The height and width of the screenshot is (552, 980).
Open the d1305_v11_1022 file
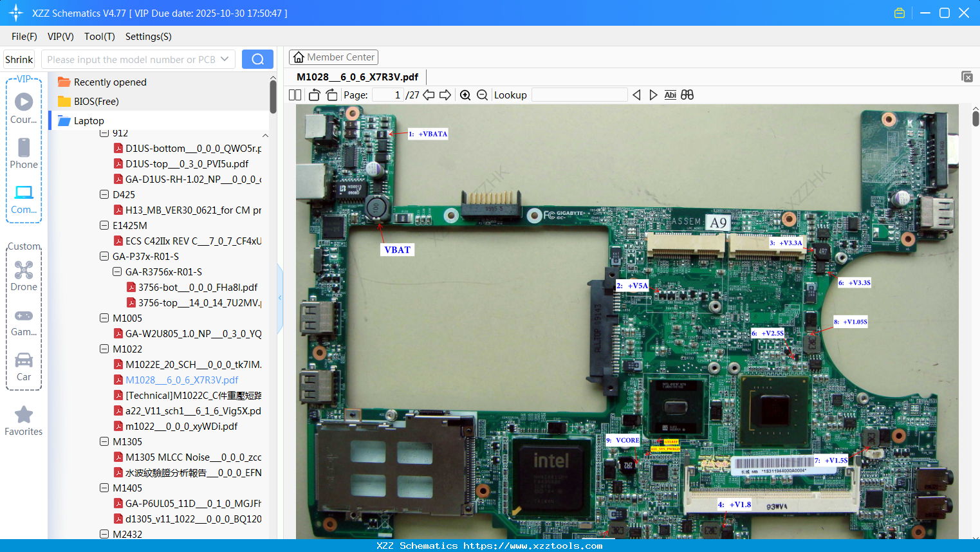[187, 519]
